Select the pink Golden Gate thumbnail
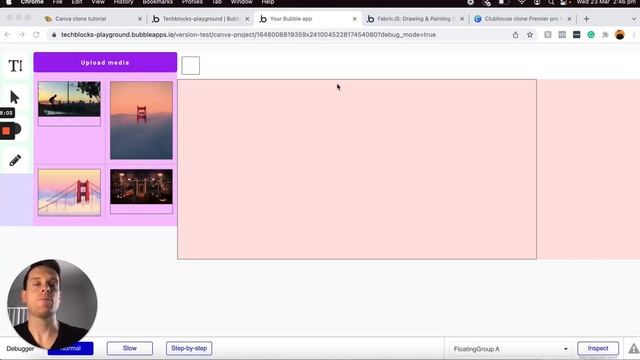 69,192
